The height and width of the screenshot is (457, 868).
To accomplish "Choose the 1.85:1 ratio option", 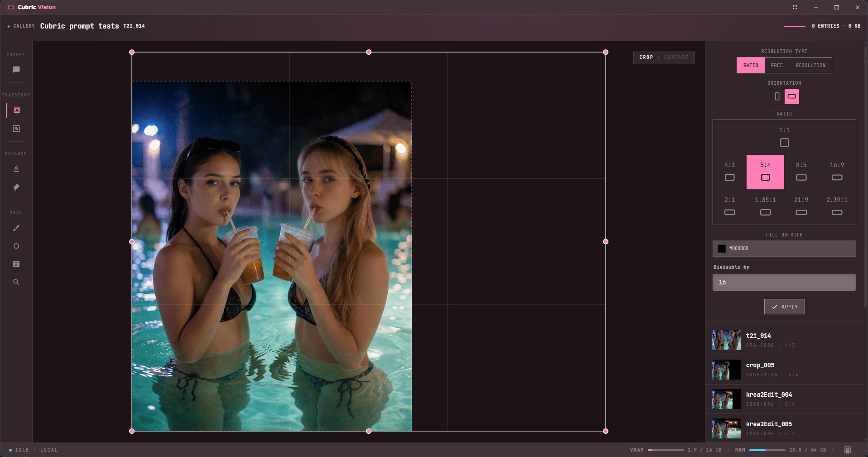I will click(765, 206).
